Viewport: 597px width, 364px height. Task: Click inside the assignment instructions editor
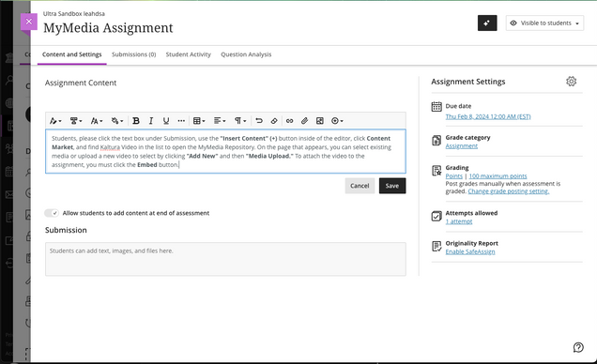pyautogui.click(x=225, y=151)
